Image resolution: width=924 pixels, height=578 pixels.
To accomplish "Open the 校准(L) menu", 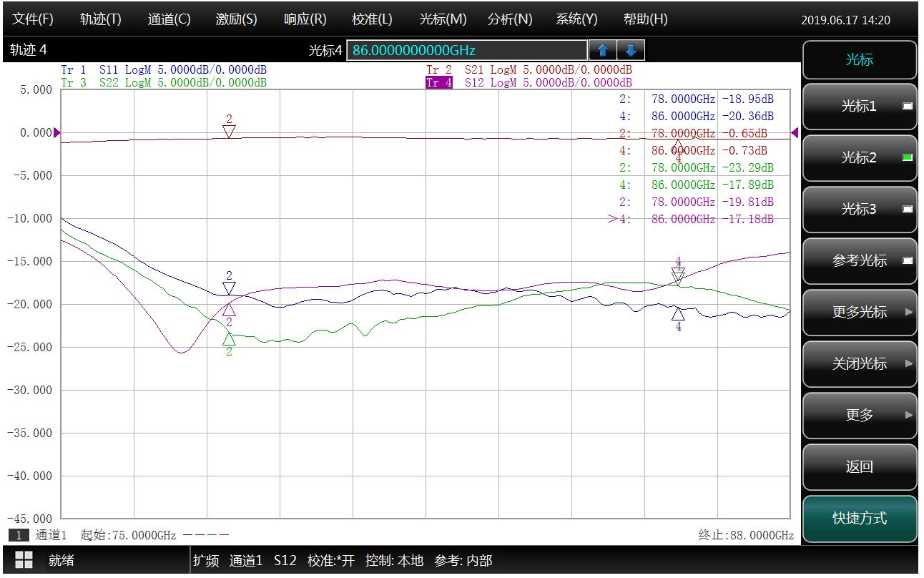I will pos(372,19).
